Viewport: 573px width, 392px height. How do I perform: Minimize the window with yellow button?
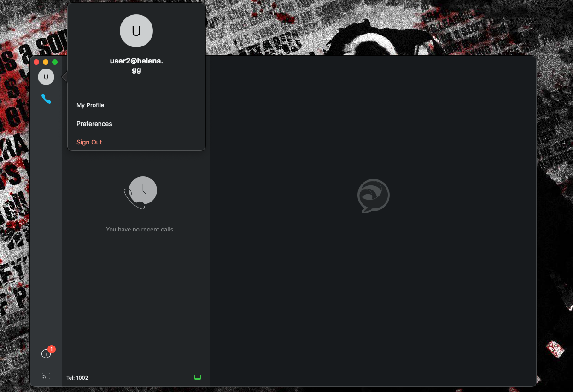coord(46,62)
